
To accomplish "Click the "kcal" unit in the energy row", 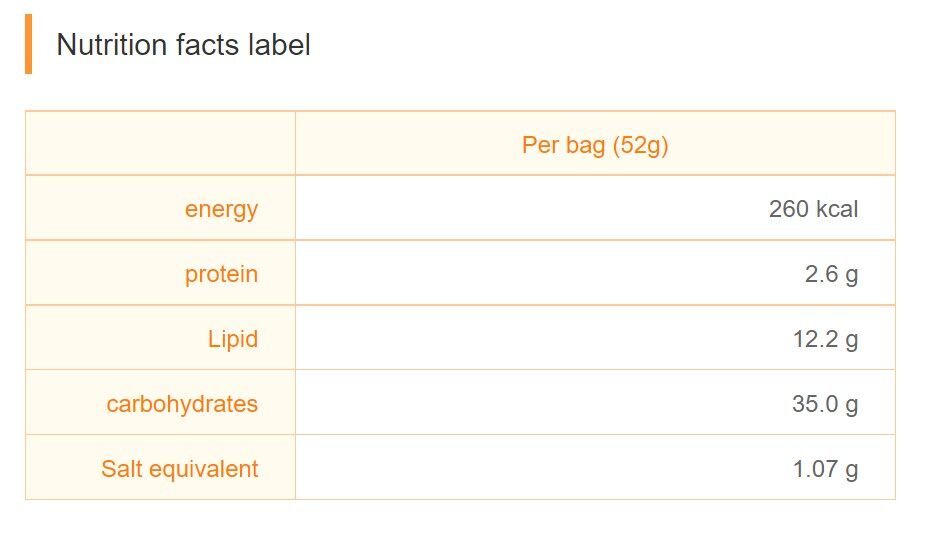I will (x=837, y=209).
